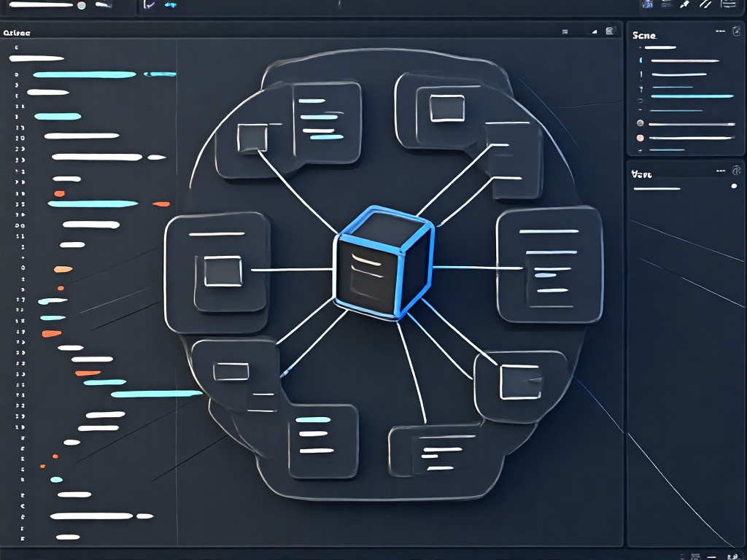The image size is (747, 560).
Task: Click the checkmark pen icon in top-left toolbar
Action: [x=149, y=5]
